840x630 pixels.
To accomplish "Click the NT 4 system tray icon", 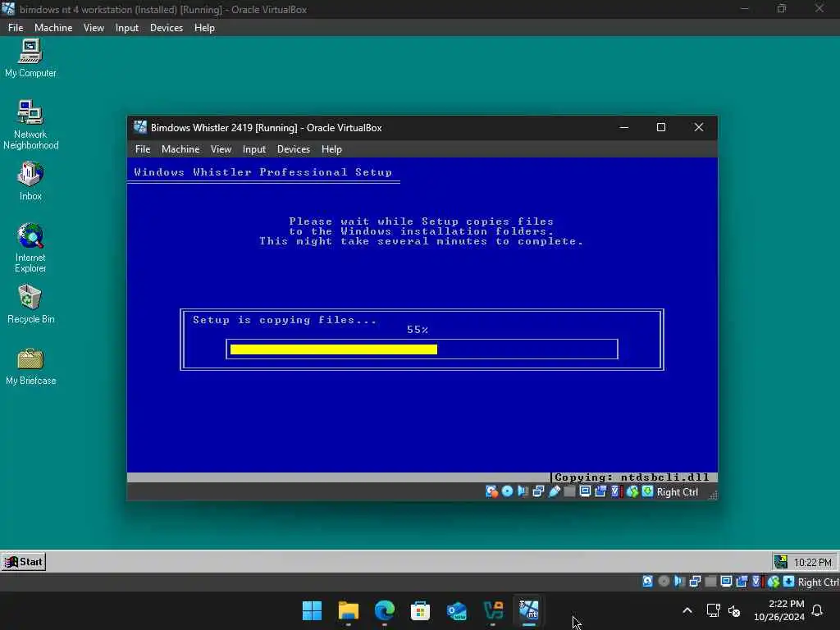I will coord(781,561).
